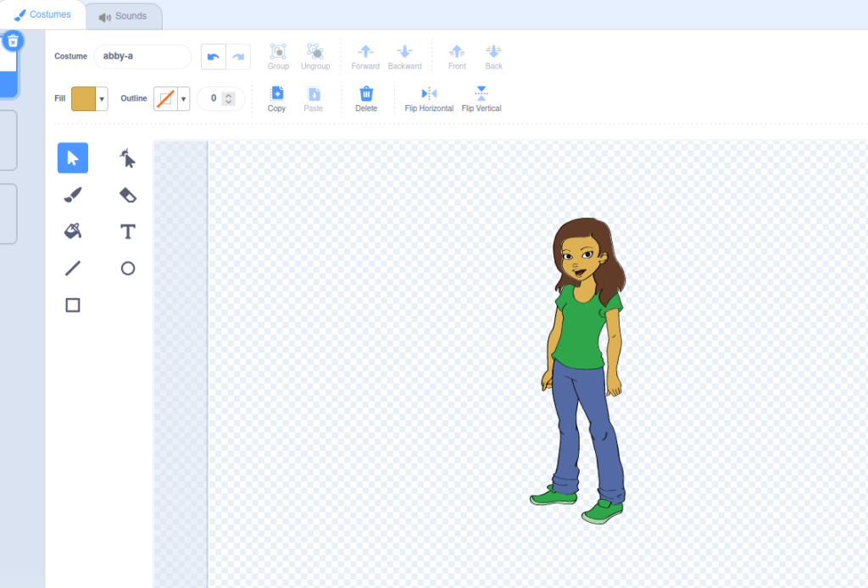Open the Fill color dropdown
868x588 pixels.
[x=103, y=99]
